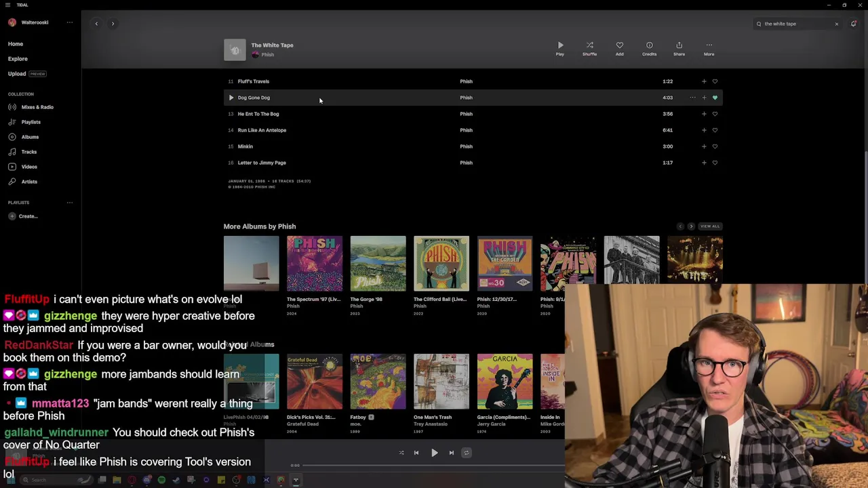This screenshot has height=488, width=868.
Task: Open Artists collection
Action: [23, 182]
